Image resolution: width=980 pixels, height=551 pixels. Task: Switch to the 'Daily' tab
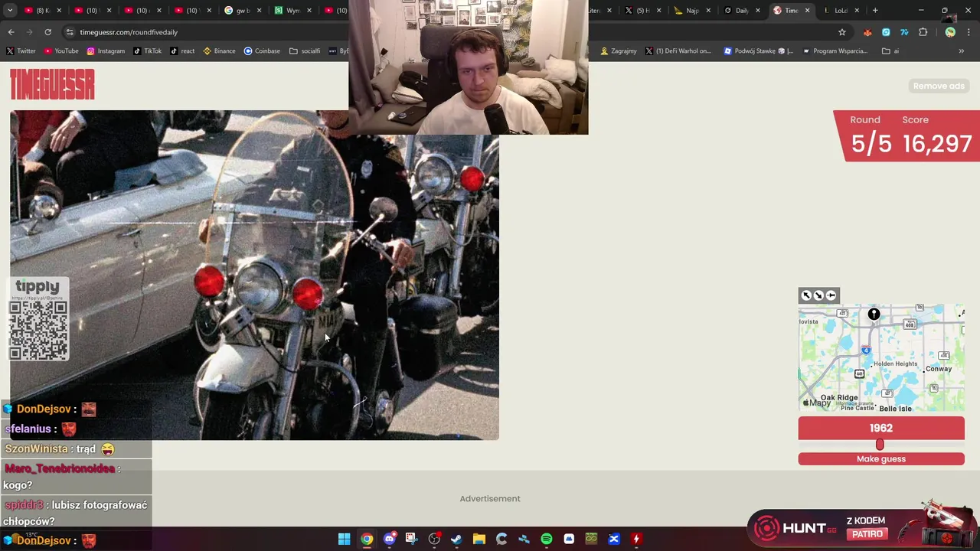[x=741, y=11]
